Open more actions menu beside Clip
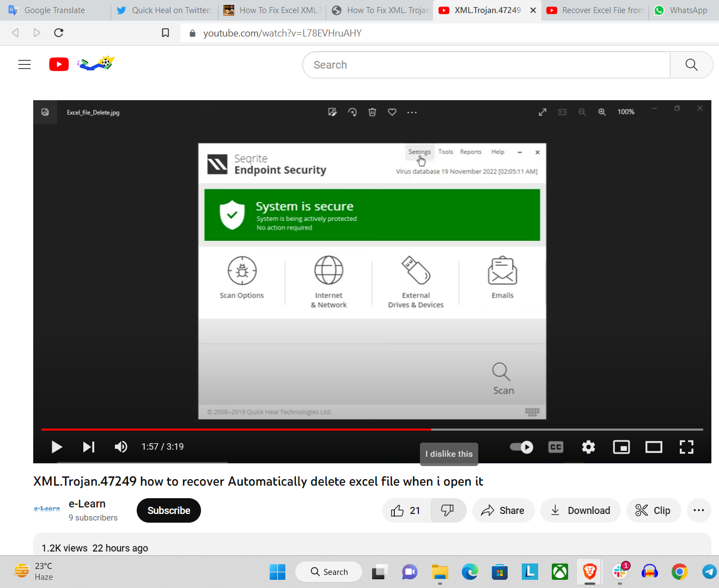The height and width of the screenshot is (588, 719). pos(699,511)
